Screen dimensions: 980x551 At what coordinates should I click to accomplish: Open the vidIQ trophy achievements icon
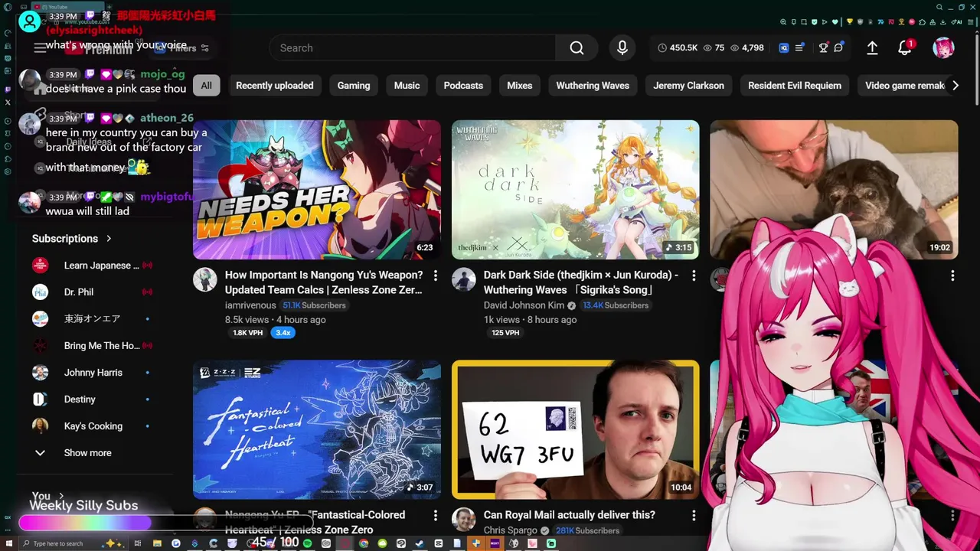click(823, 47)
